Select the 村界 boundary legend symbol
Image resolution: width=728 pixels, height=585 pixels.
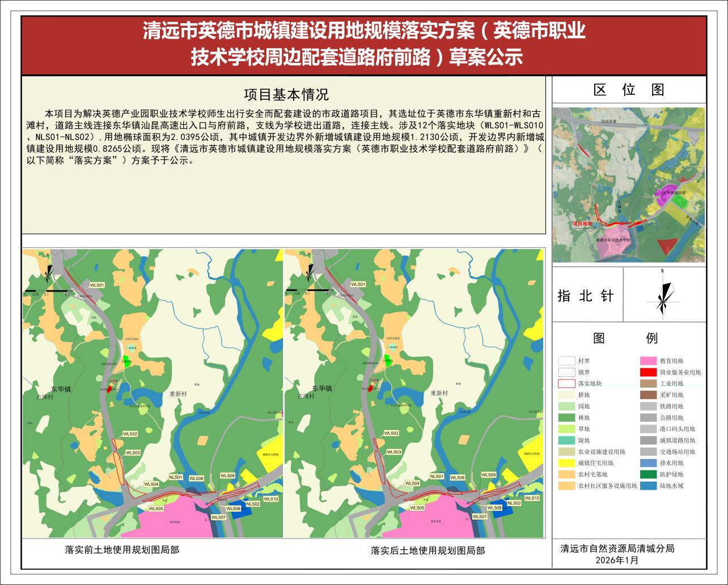(565, 361)
